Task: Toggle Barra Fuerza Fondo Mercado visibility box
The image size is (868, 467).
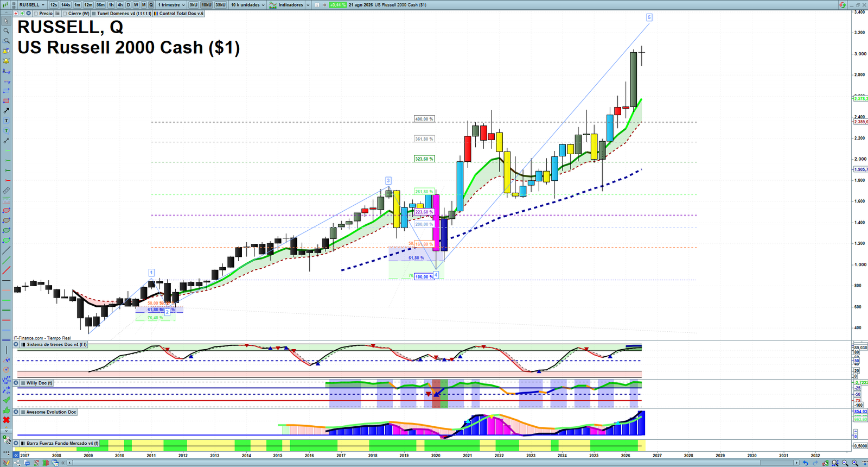Action: [x=23, y=443]
